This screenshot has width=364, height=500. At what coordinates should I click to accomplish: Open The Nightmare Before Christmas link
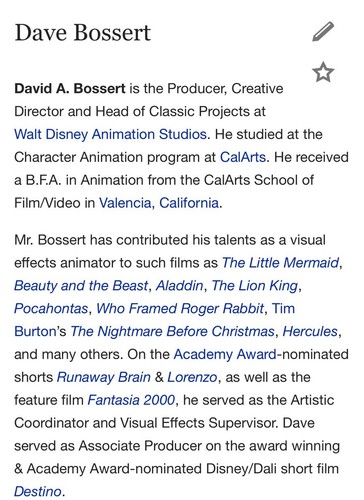[172, 331]
